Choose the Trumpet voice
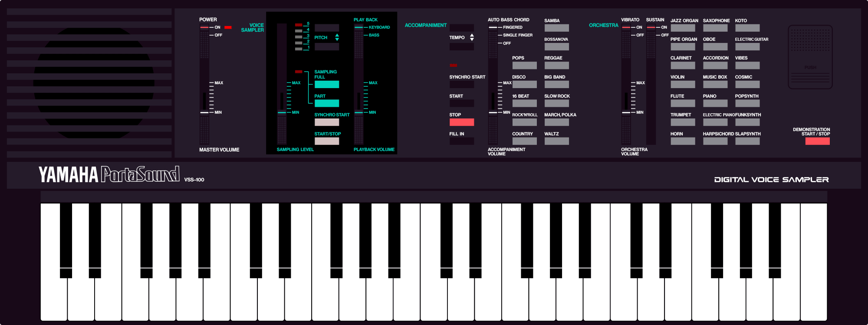The height and width of the screenshot is (325, 868). click(683, 122)
